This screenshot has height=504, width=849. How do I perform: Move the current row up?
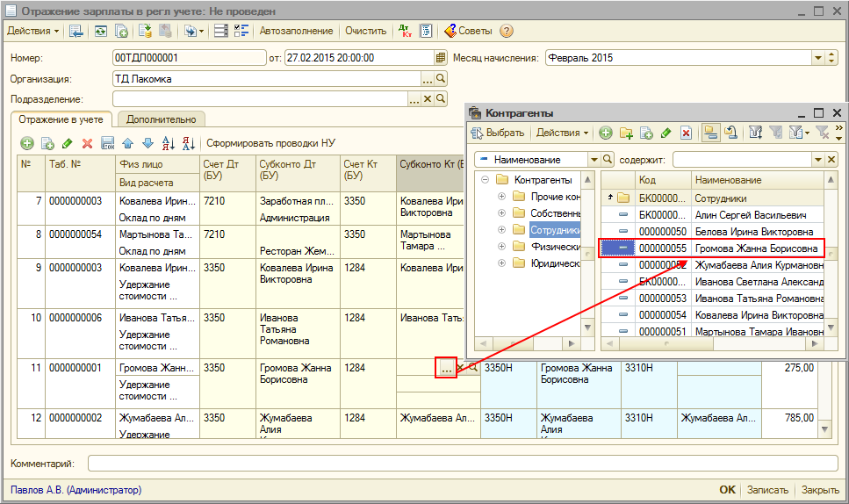pyautogui.click(x=128, y=143)
